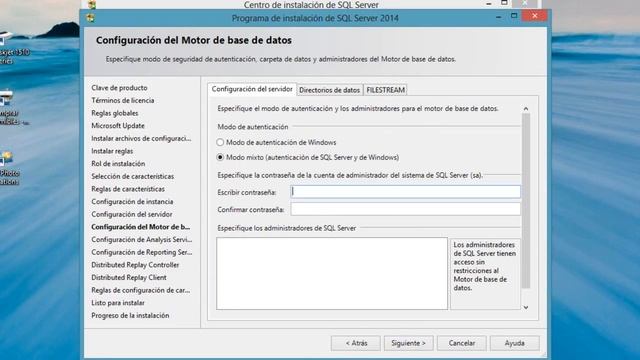Minimize the SQL Server 2014 setup window
Image resolution: width=640 pixels, height=360 pixels.
[498, 17]
